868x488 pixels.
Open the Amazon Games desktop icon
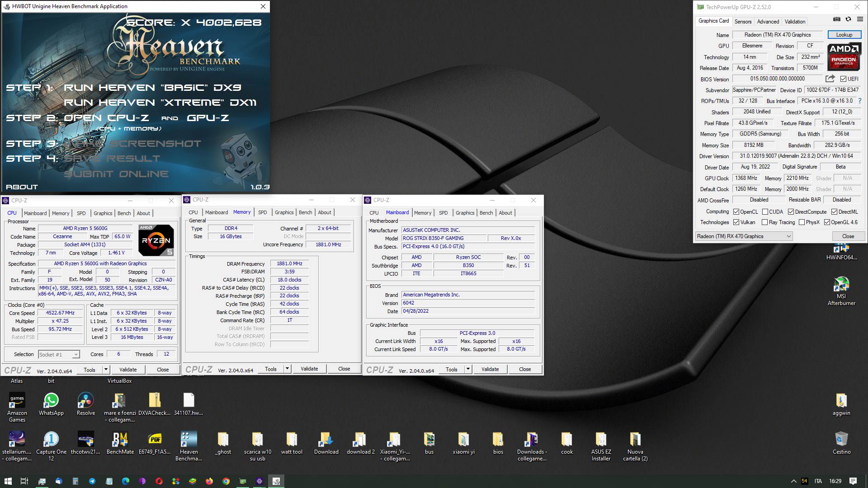[x=17, y=407]
